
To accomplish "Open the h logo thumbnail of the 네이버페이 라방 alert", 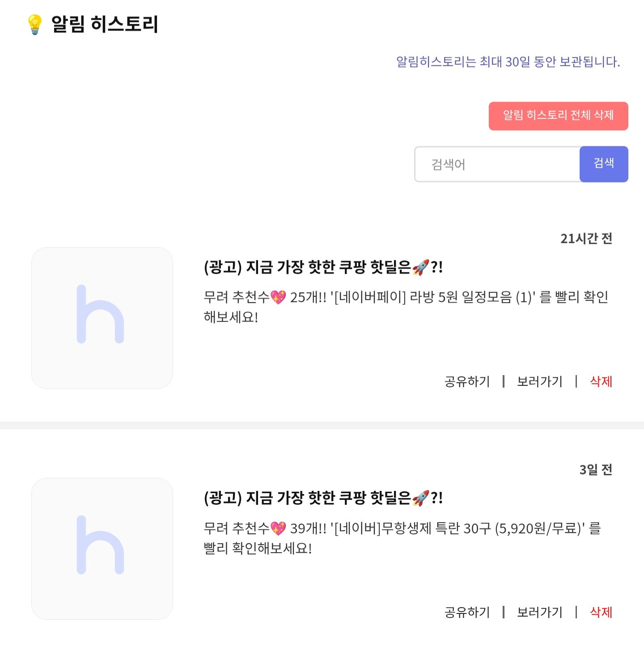I will (102, 318).
